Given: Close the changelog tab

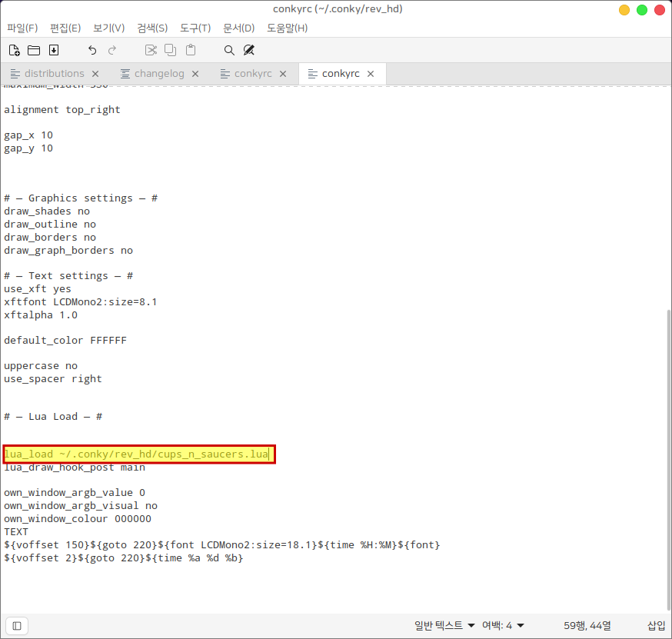Looking at the screenshot, I should pos(195,74).
